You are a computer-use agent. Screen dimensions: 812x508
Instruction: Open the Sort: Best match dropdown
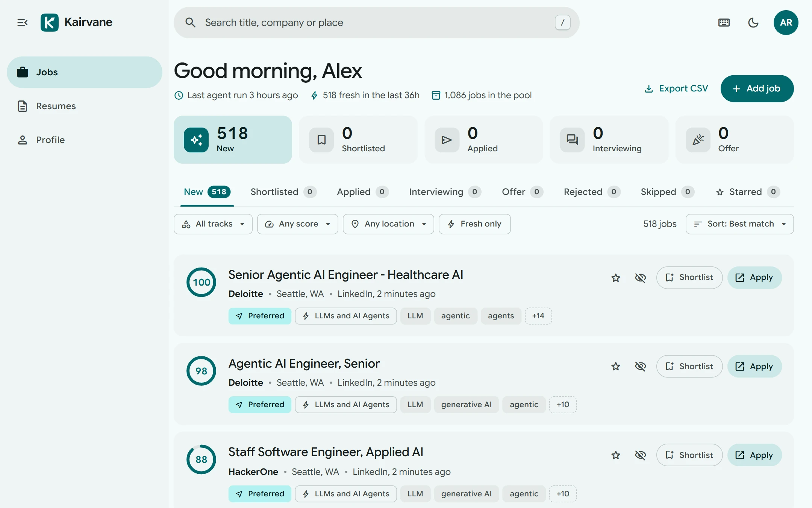click(740, 224)
